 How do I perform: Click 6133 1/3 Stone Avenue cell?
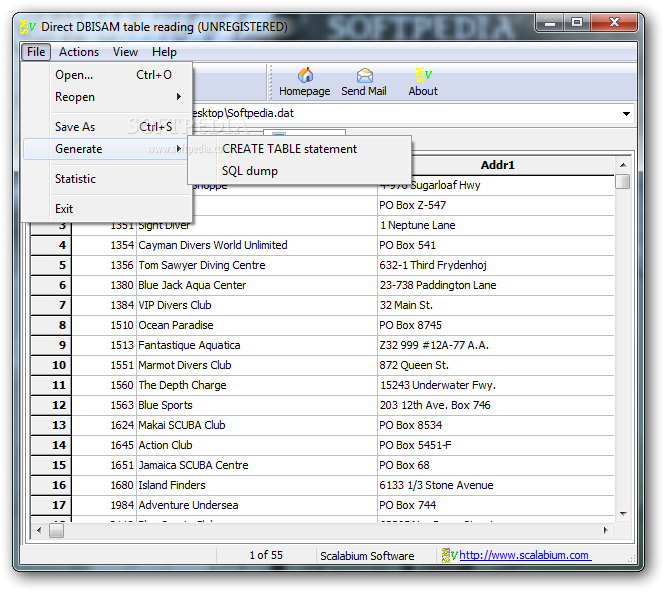[496, 485]
